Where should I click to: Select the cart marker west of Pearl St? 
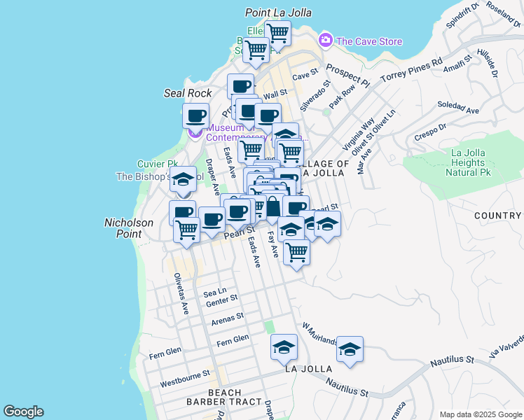click(187, 230)
